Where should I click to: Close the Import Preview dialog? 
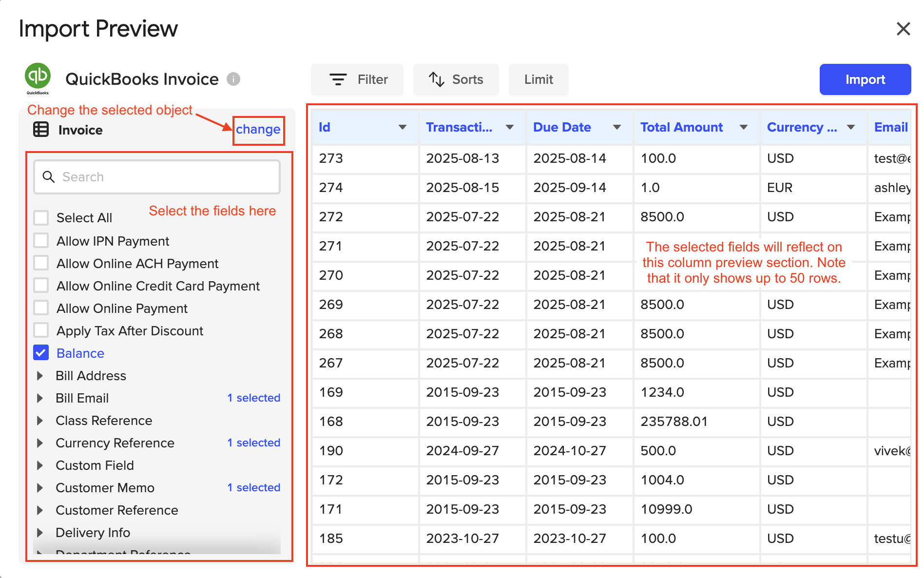tap(903, 29)
